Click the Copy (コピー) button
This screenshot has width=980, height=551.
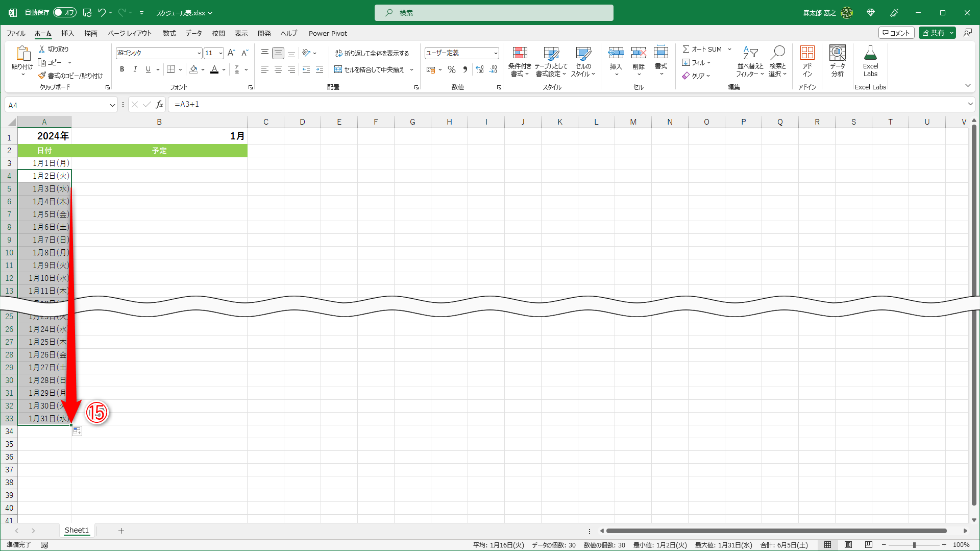51,62
